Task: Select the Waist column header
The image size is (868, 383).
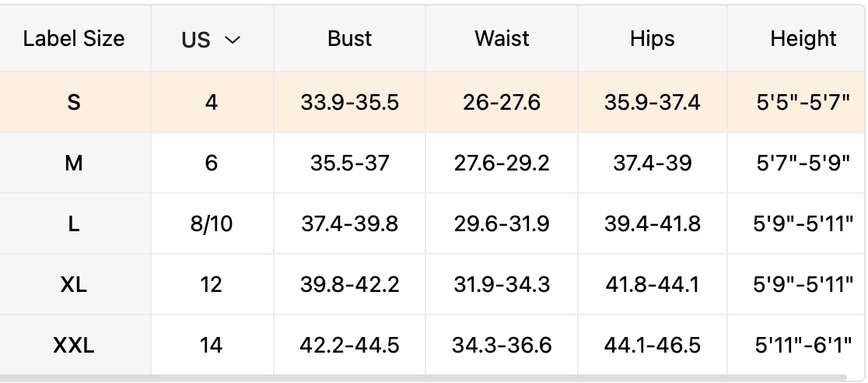Action: [x=502, y=39]
